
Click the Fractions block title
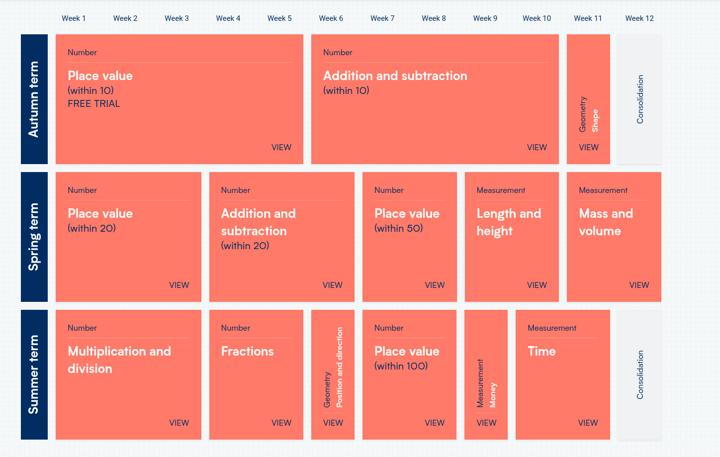tap(247, 351)
